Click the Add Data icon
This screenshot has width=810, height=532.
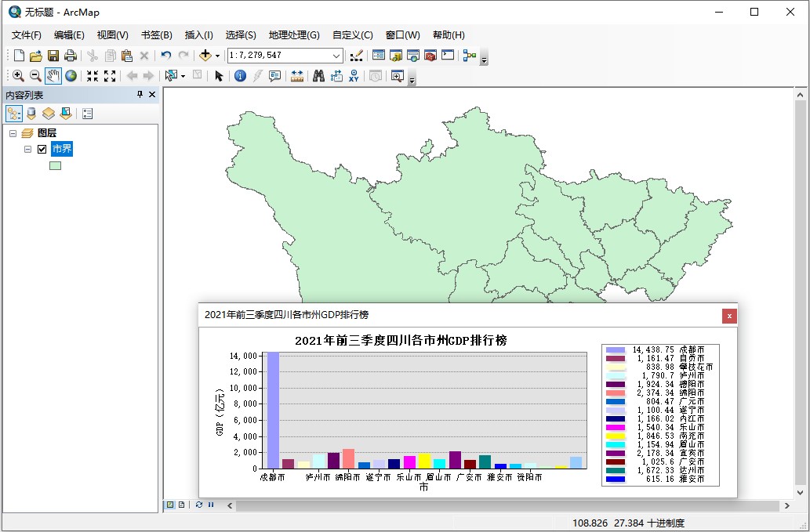point(206,55)
